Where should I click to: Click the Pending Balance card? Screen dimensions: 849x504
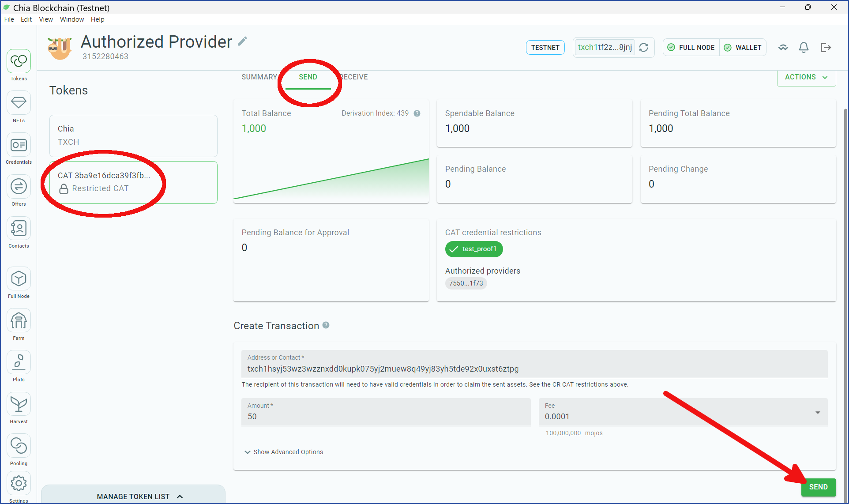click(x=534, y=179)
